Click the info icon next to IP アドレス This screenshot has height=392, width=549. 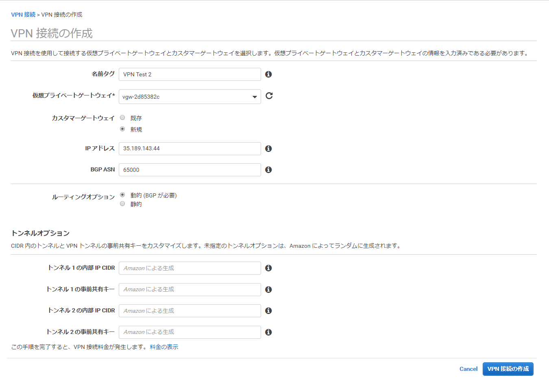(x=268, y=149)
